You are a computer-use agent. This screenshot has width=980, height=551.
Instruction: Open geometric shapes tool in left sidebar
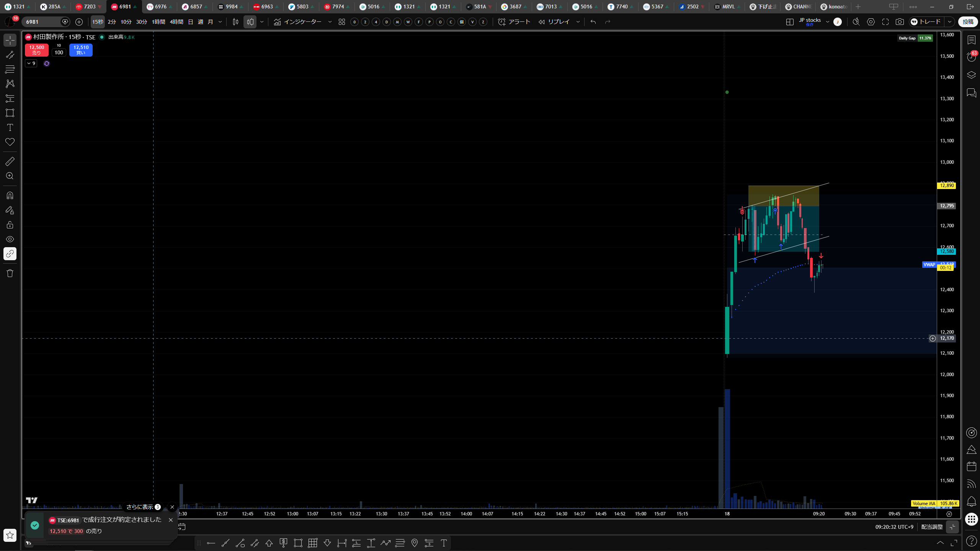pyautogui.click(x=10, y=113)
